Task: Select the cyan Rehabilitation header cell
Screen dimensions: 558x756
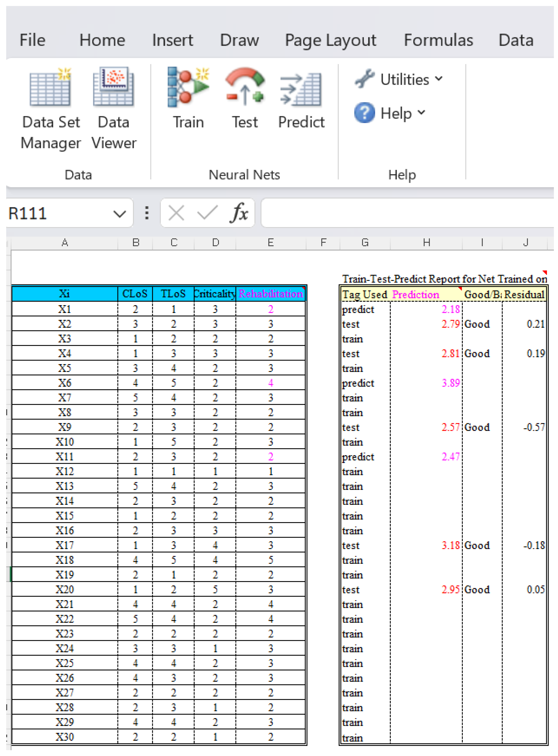Action: (x=271, y=294)
